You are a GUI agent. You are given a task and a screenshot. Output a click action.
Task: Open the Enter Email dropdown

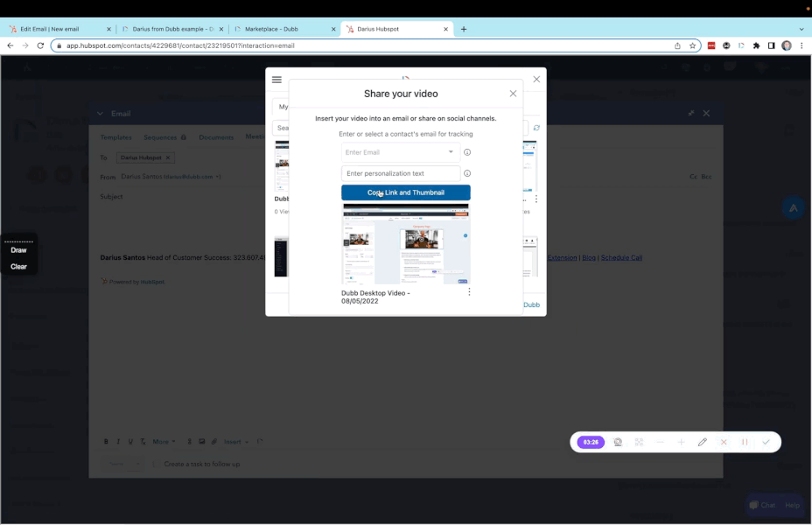pyautogui.click(x=451, y=152)
